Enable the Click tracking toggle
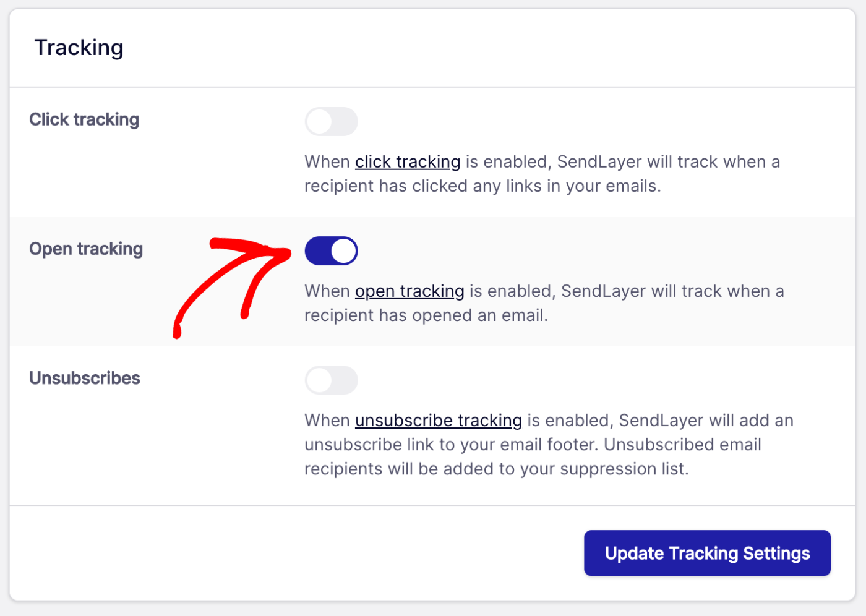Screen dimensions: 866x616 [x=331, y=121]
